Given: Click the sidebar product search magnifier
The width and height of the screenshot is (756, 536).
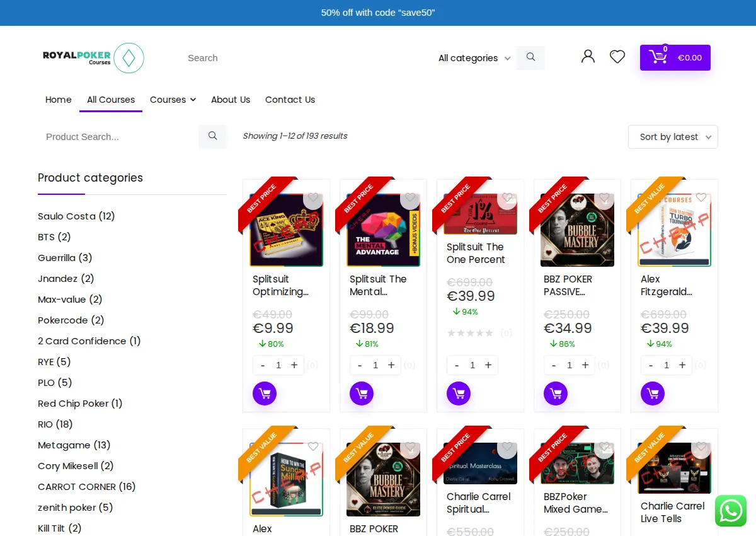Looking at the screenshot, I should pyautogui.click(x=212, y=136).
